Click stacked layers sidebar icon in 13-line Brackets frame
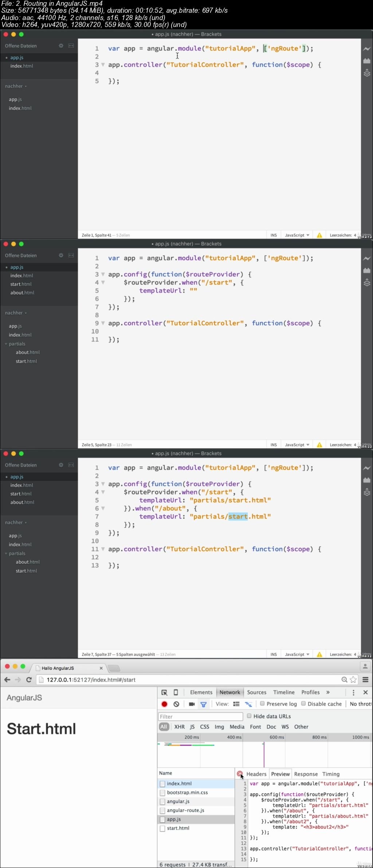373x868 pixels. (367, 492)
